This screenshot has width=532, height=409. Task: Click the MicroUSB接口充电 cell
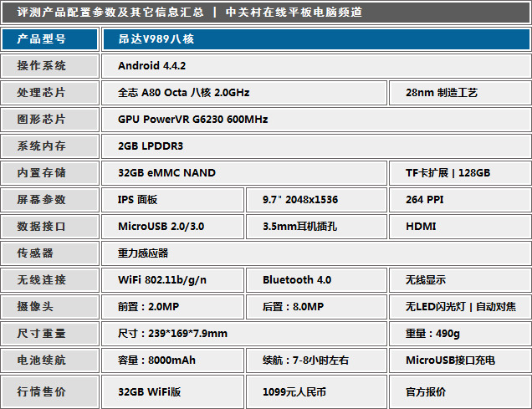click(460, 360)
